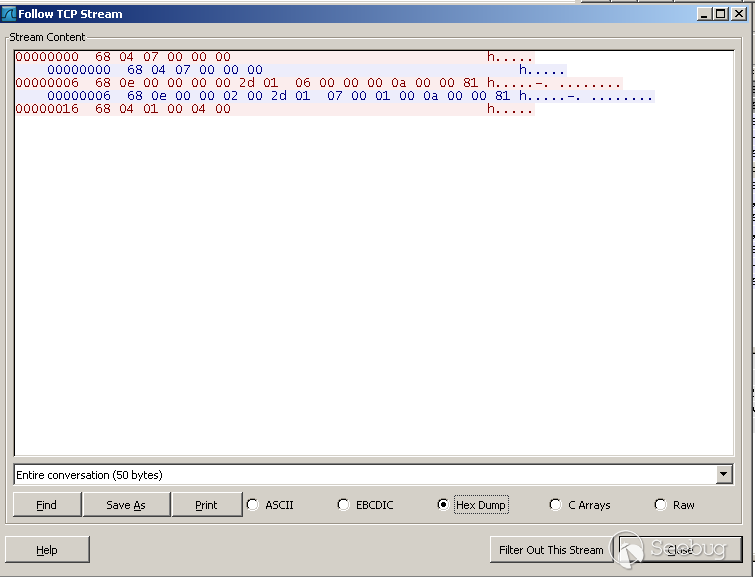The image size is (755, 577).
Task: Click Filter Out This Stream button
Action: tap(551, 550)
